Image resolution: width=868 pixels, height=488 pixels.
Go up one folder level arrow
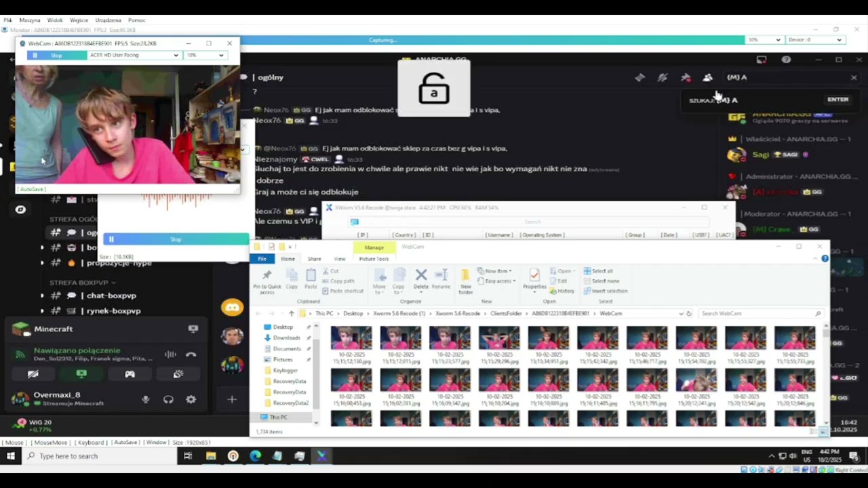click(x=292, y=313)
